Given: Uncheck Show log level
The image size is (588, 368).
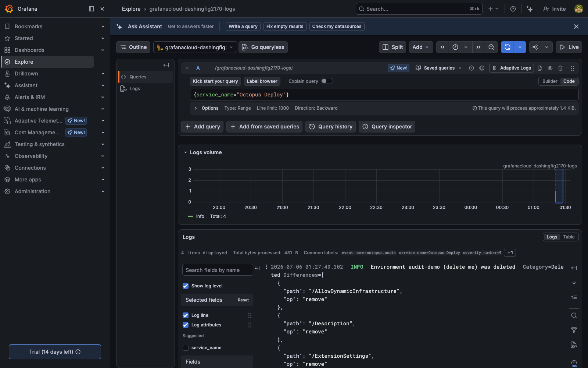Looking at the screenshot, I should (186, 286).
